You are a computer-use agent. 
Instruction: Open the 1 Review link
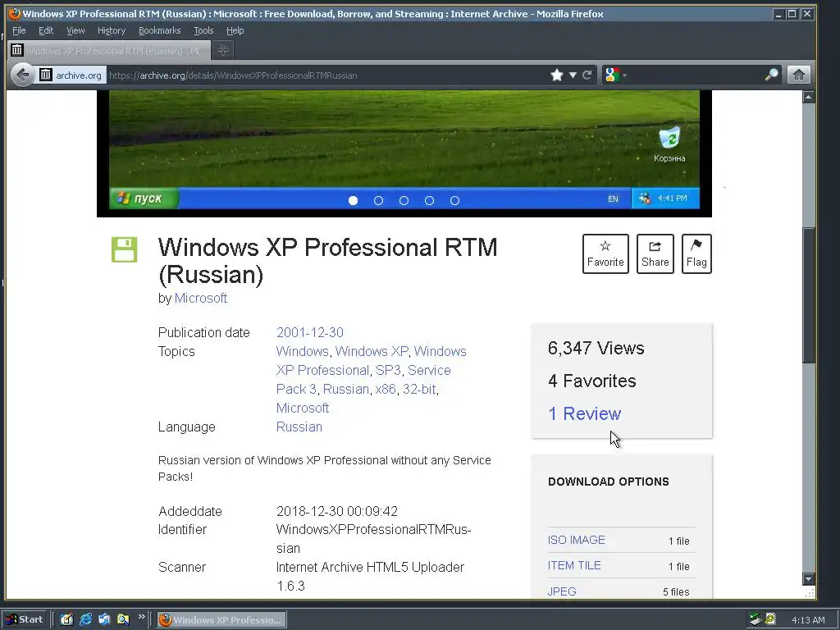coord(584,413)
